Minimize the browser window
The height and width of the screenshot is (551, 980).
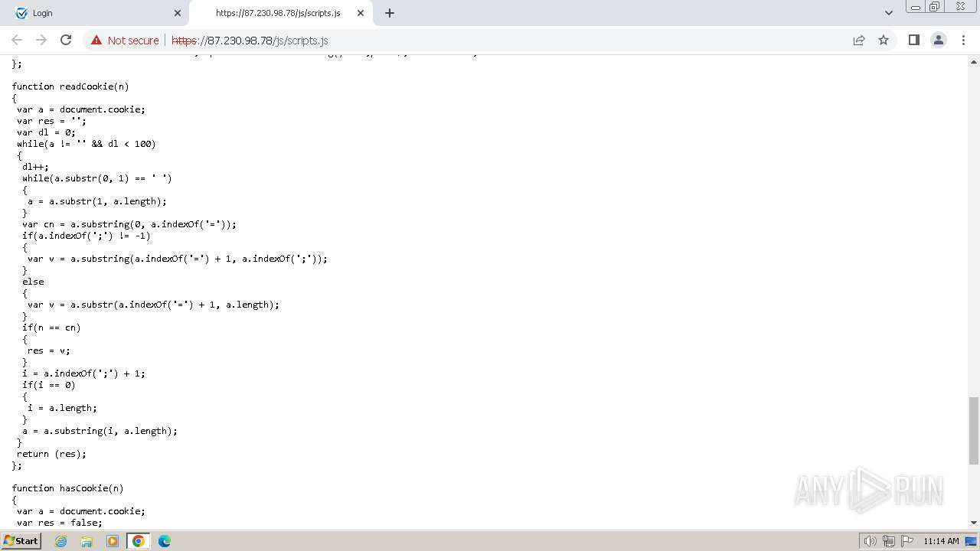915,7
